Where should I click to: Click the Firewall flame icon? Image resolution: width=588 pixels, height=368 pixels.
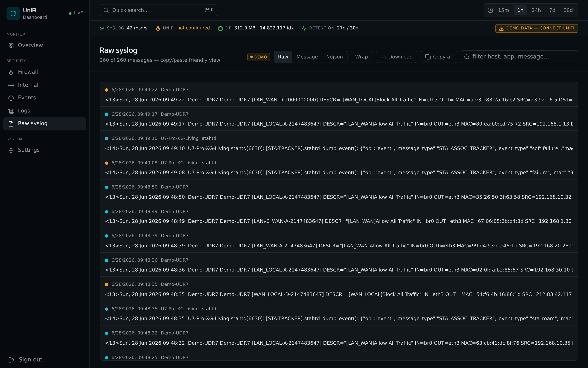click(11, 72)
